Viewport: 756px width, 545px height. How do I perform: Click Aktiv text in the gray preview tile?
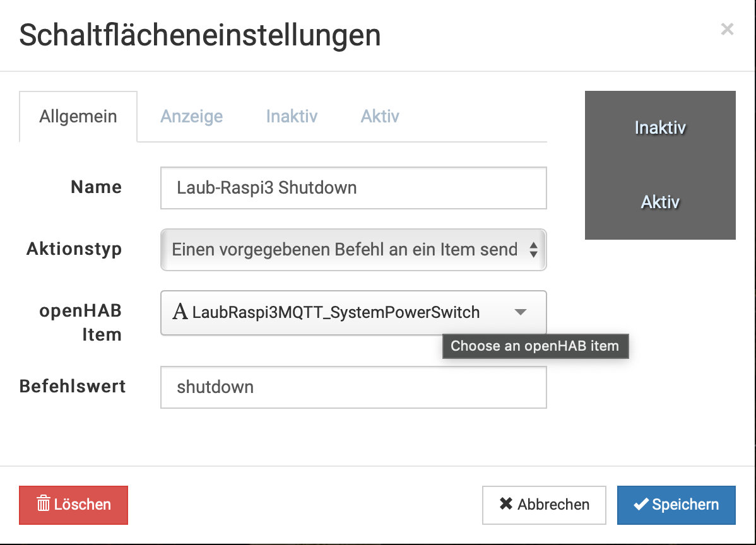[x=660, y=202]
